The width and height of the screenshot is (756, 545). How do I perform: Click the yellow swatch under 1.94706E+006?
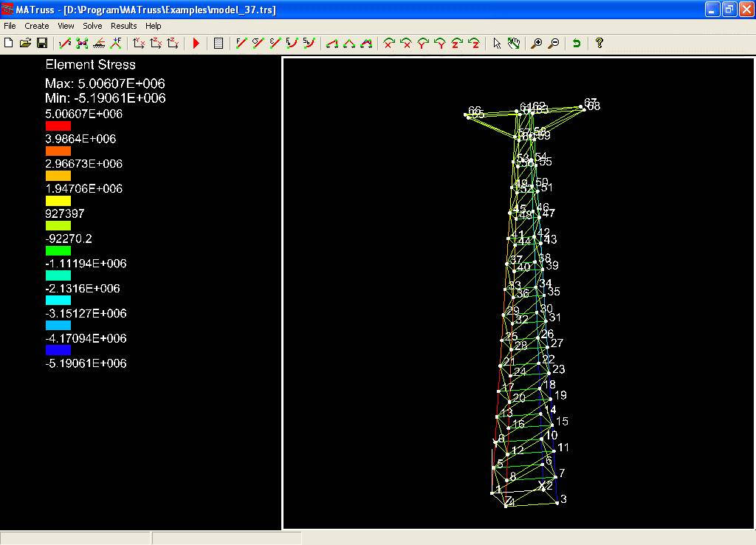(58, 201)
